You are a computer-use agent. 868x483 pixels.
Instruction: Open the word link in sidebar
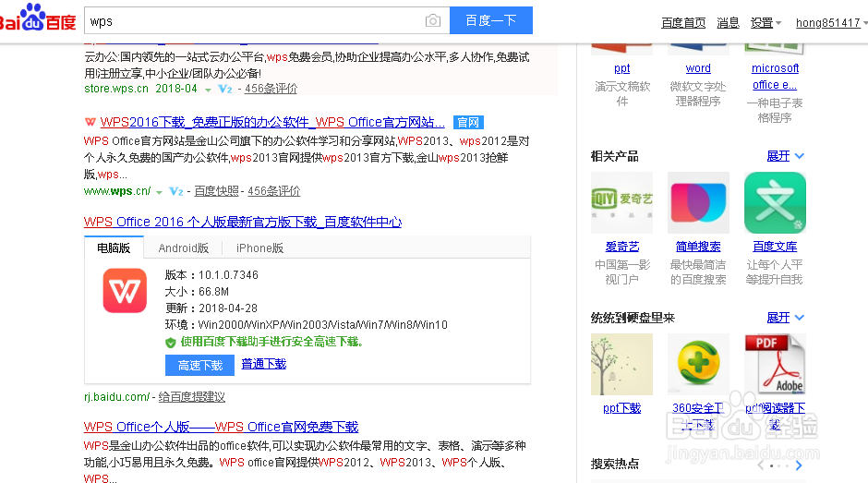click(698, 68)
